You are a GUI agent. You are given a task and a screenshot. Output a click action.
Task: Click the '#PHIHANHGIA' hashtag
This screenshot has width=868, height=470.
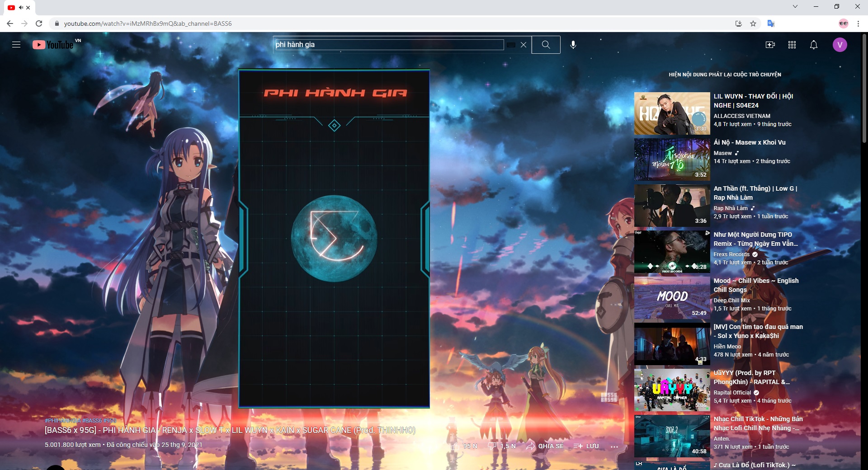click(62, 421)
